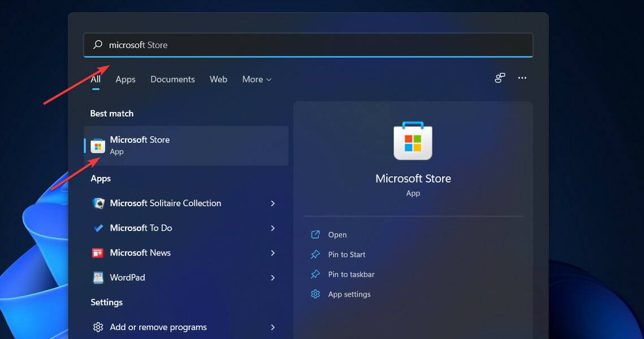Image resolution: width=644 pixels, height=339 pixels.
Task: Select the gear icon next to Add or remove programs
Action: coord(98,327)
